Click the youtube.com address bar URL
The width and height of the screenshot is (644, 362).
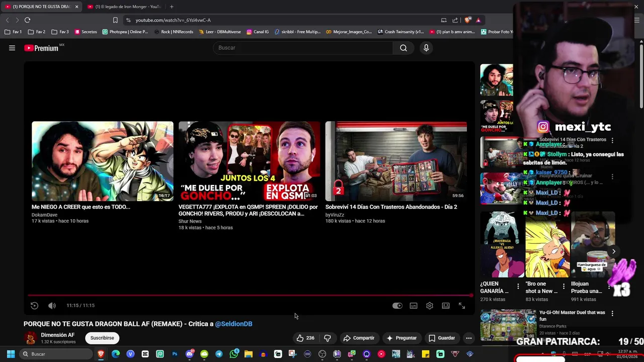173,20
